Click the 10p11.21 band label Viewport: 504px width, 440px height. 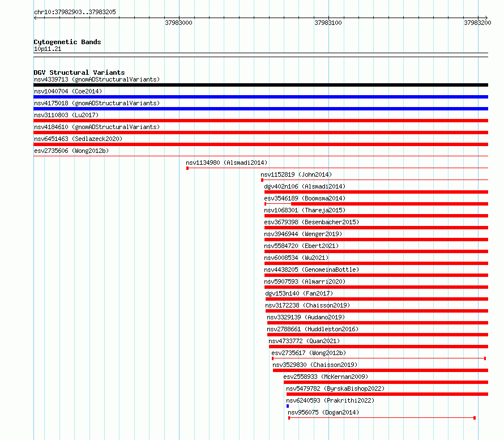point(48,49)
